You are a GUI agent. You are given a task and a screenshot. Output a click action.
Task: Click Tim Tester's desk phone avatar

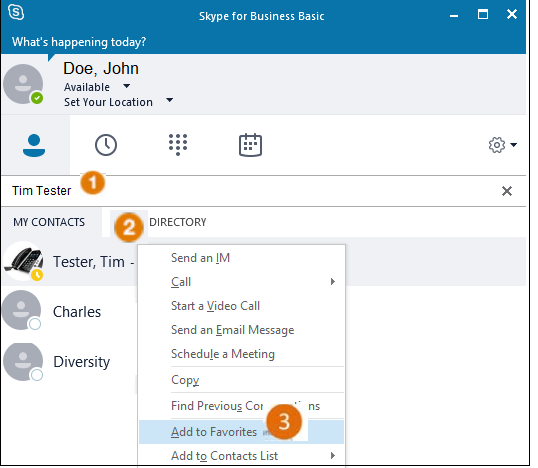[x=23, y=261]
